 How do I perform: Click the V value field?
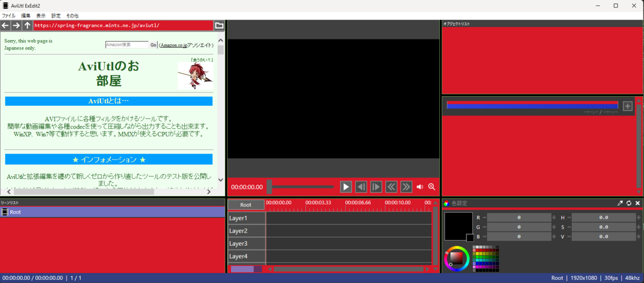pos(603,237)
